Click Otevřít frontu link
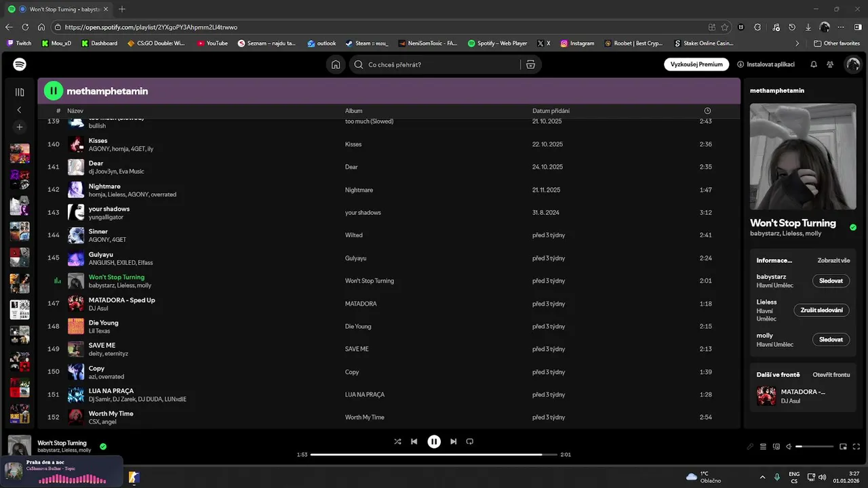This screenshot has height=488, width=868. pyautogui.click(x=831, y=375)
